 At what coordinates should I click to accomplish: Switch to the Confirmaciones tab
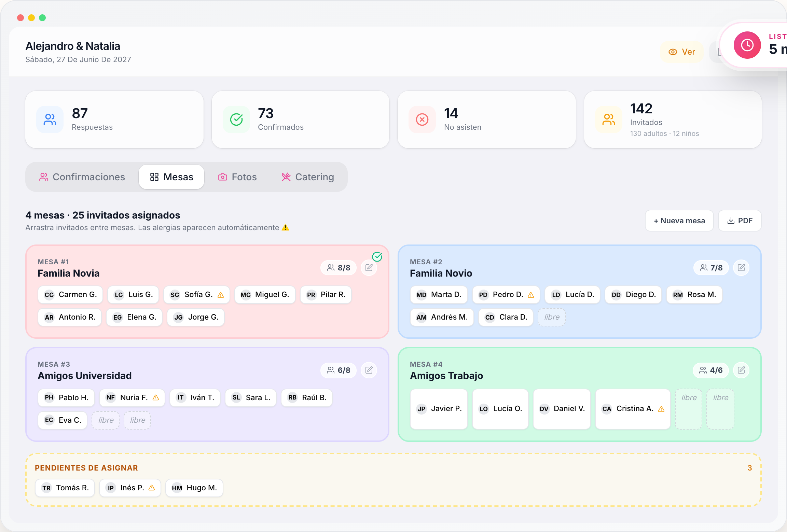click(82, 177)
